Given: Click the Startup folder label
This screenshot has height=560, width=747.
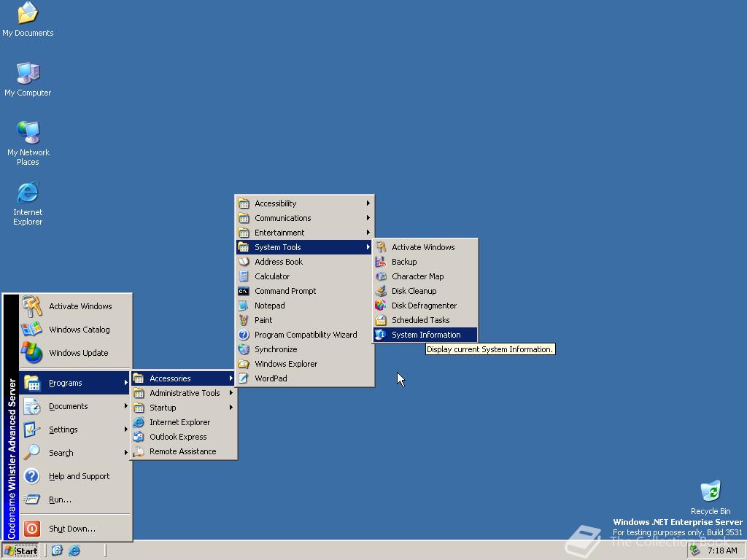Looking at the screenshot, I should pyautogui.click(x=163, y=408).
